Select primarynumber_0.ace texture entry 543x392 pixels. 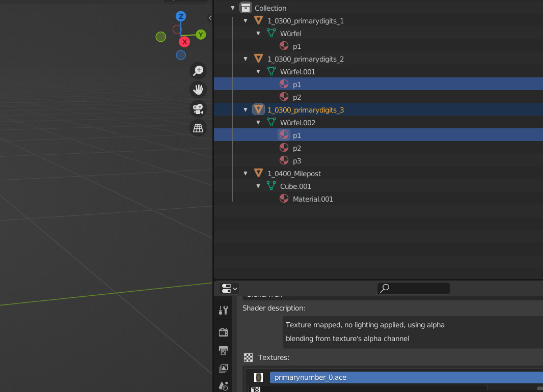[310, 377]
